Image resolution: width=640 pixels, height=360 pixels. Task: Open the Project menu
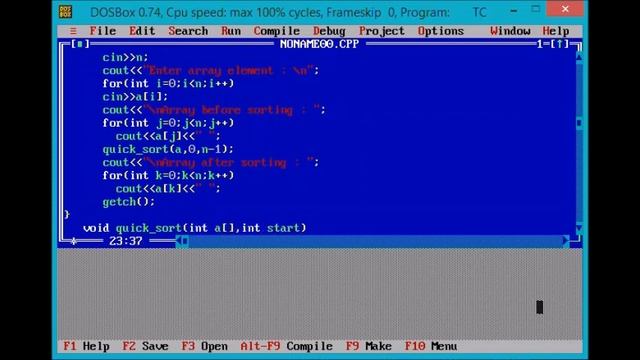(382, 31)
